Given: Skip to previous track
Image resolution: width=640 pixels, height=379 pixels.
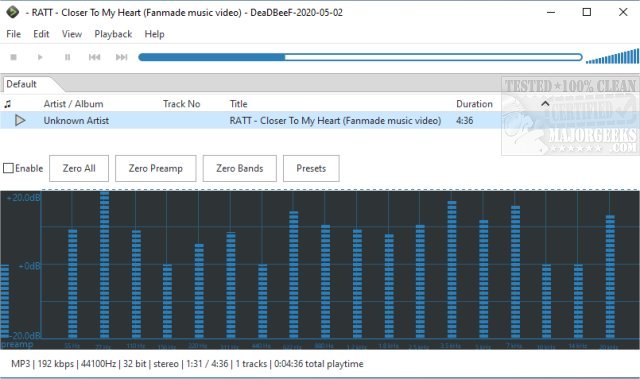Looking at the screenshot, I should click(94, 57).
